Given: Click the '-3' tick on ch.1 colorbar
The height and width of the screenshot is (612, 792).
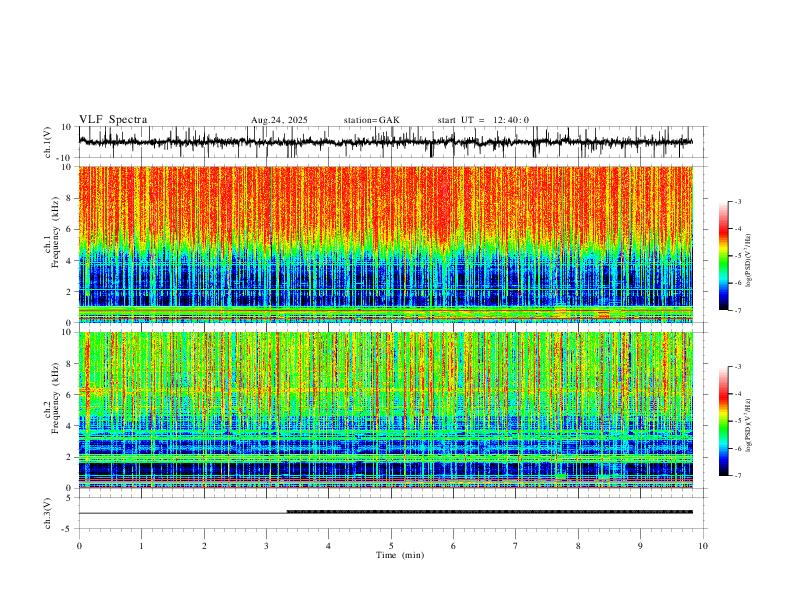Looking at the screenshot, I should click(738, 201).
